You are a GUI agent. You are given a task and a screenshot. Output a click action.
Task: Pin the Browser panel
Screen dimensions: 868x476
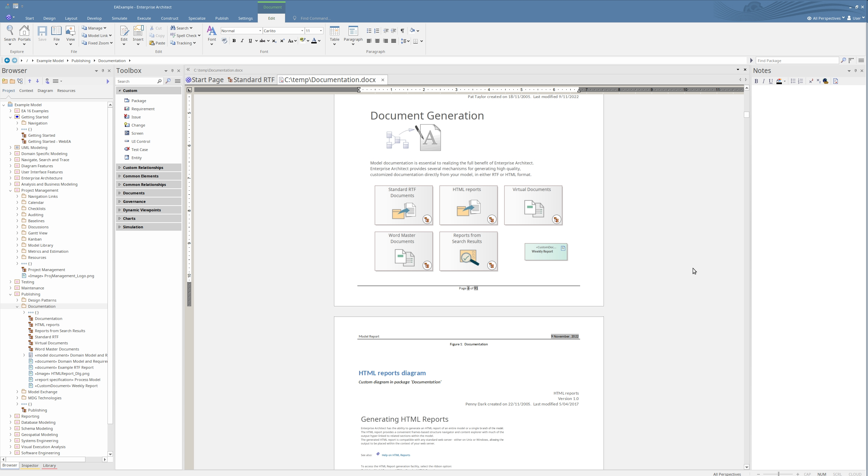[x=103, y=71]
